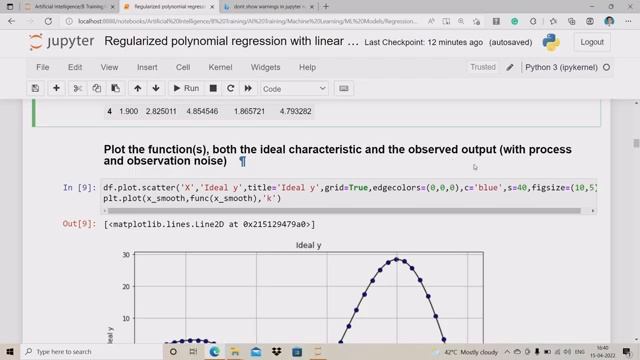Open browser collections icon

(x=571, y=21)
